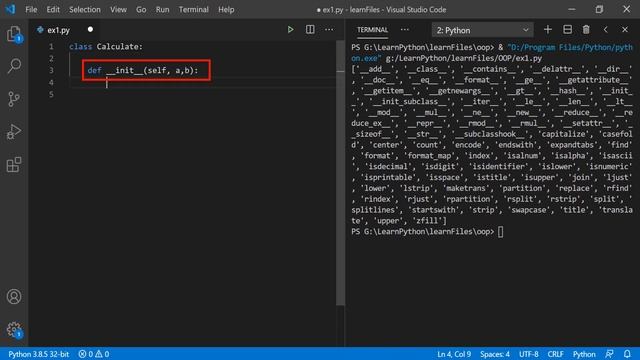640x360 pixels.
Task: Open terminal panel views ellipsis
Action: 404,29
